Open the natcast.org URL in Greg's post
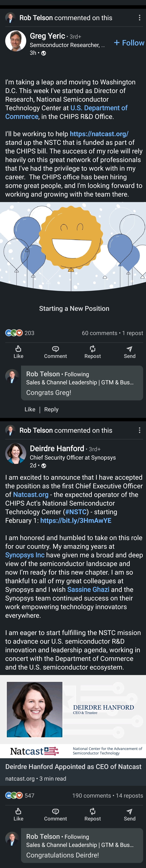 99,134
